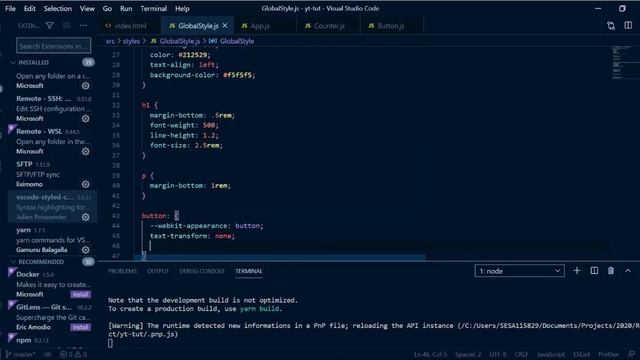
Task: Kill the terminal with trash icon
Action: [611, 271]
